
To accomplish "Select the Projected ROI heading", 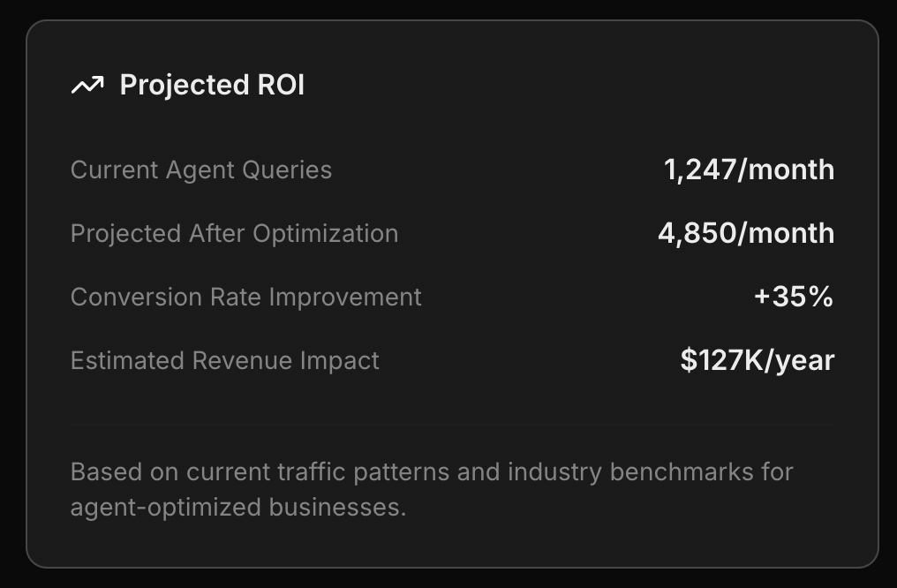I will 211,86.
